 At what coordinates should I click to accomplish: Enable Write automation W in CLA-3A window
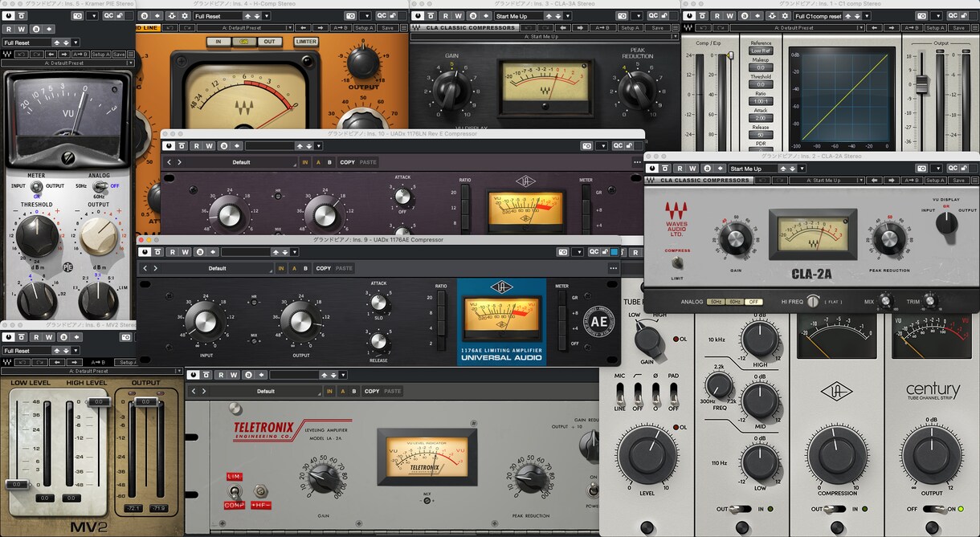459,16
